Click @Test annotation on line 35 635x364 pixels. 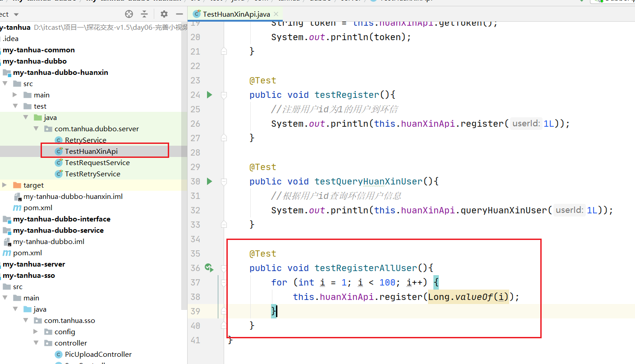tap(263, 253)
